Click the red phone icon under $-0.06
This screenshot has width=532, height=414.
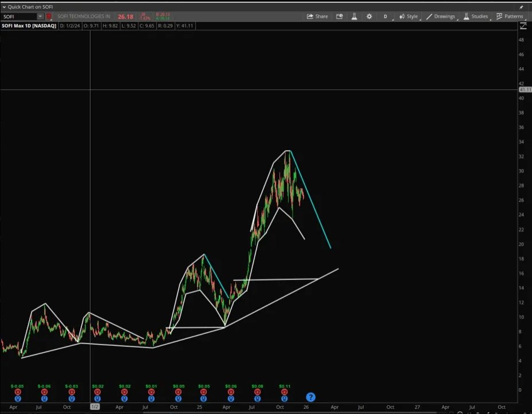(x=44, y=392)
